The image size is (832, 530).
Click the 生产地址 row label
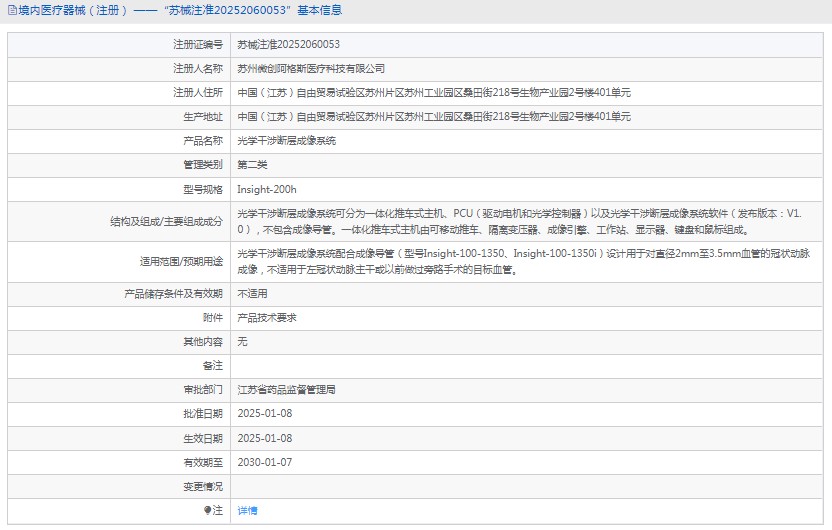point(203,117)
